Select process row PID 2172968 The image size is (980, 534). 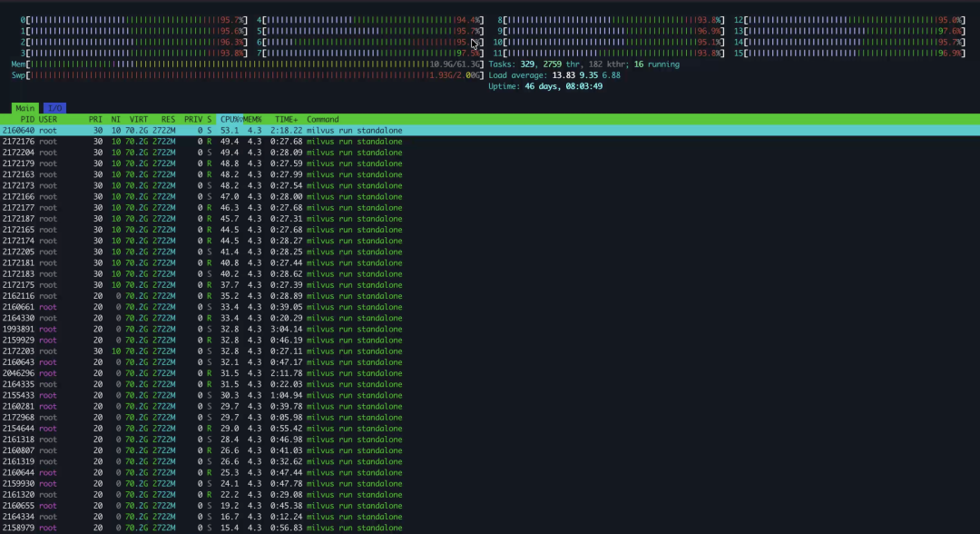point(490,418)
